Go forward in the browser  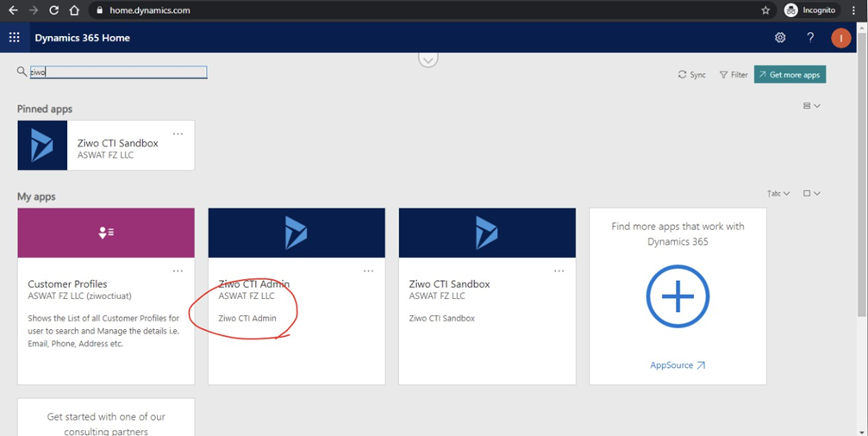tap(34, 10)
